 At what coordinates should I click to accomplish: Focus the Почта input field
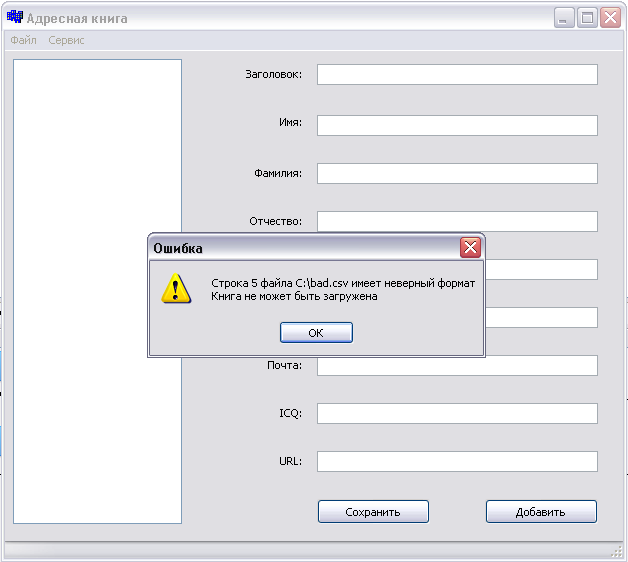click(x=457, y=365)
